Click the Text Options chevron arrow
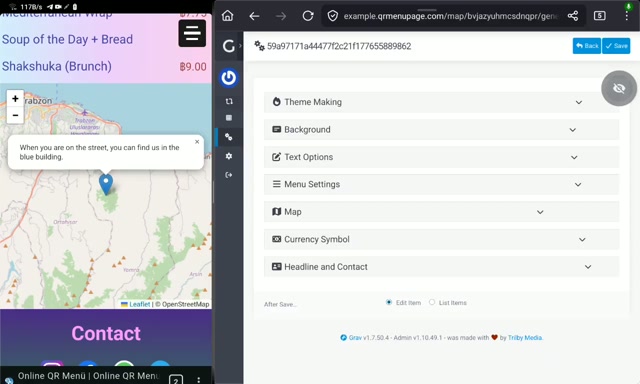Viewport: 640px width, 384px height. [x=574, y=158]
